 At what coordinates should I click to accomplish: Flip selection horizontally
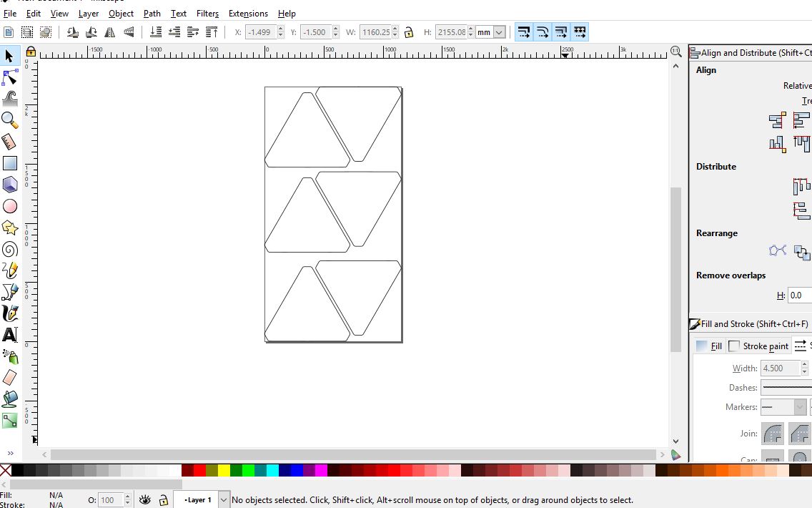(x=110, y=32)
